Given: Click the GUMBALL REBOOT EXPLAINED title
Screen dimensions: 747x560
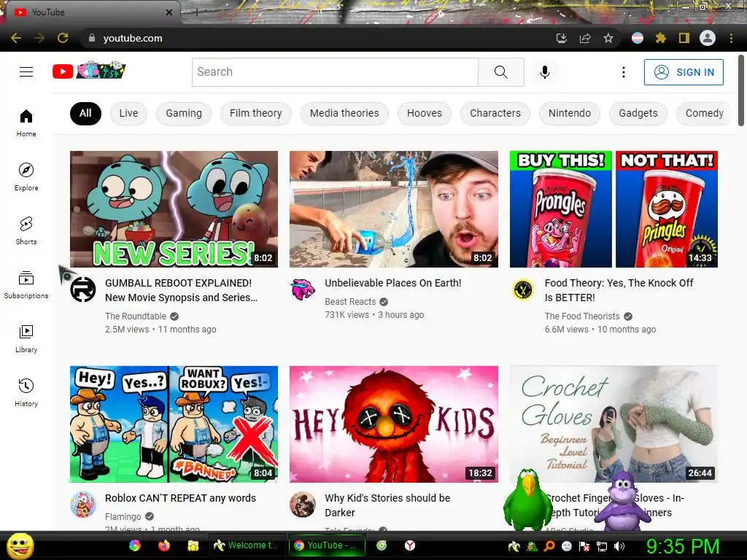Looking at the screenshot, I should coord(182,290).
